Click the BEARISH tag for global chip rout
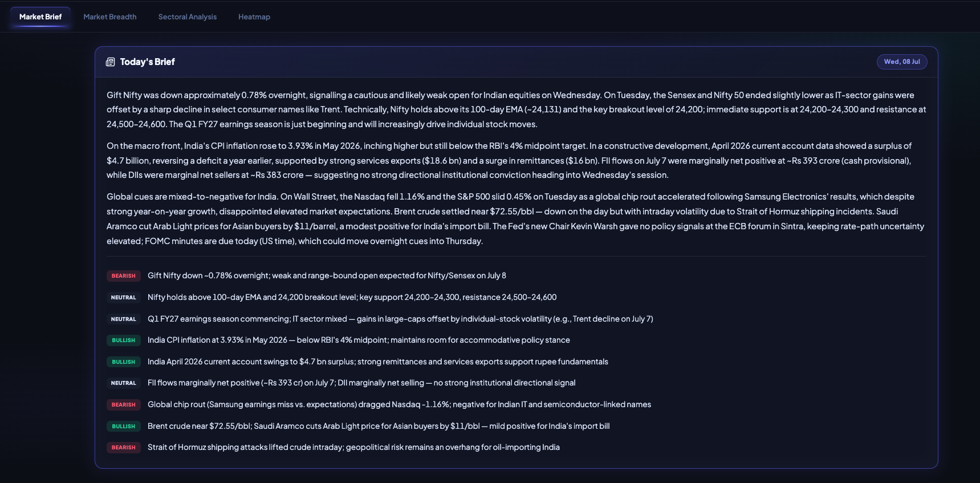The height and width of the screenshot is (483, 980). click(124, 405)
